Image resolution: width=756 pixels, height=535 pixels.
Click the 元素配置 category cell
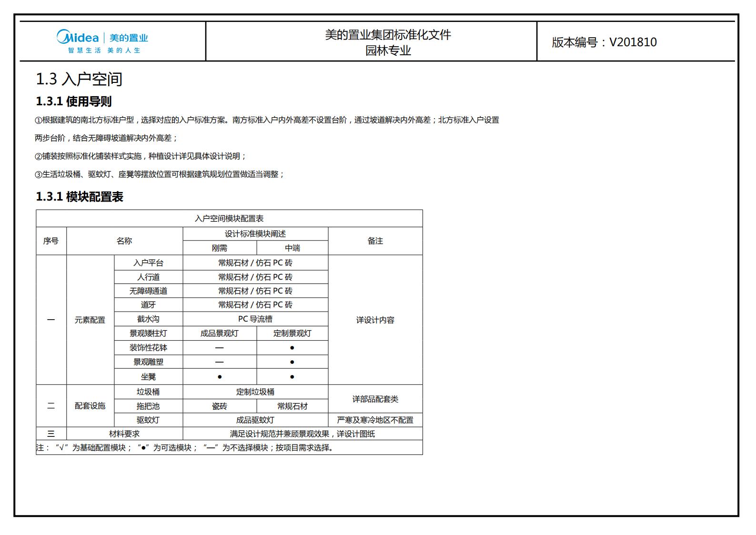pos(90,320)
